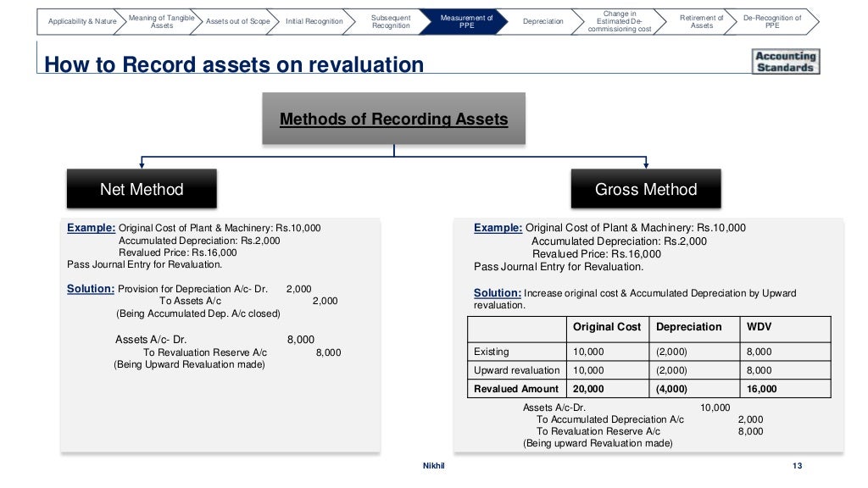Select the Initial Recognition step

point(314,21)
